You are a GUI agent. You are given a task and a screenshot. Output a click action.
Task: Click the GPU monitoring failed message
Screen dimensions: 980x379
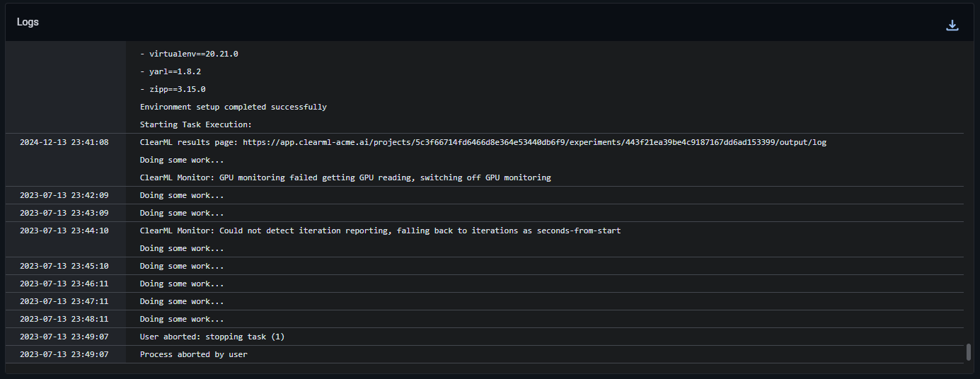(345, 177)
